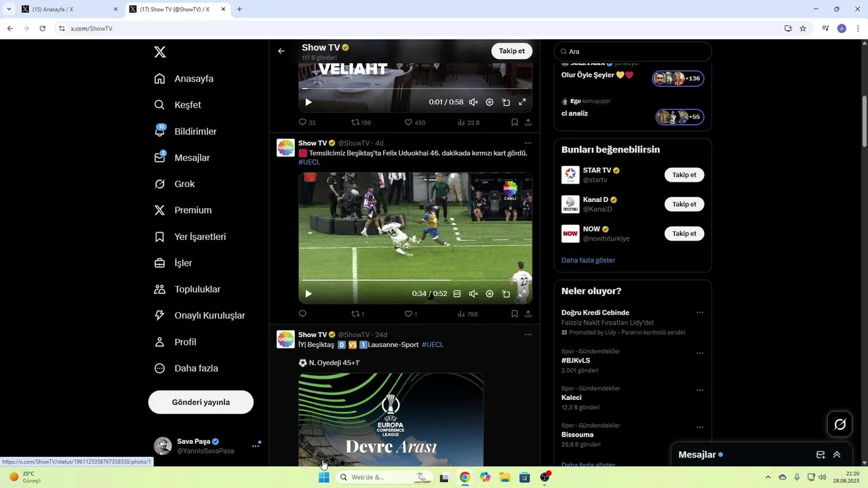
Task: Follow STAR TV with Takip et
Action: [684, 175]
